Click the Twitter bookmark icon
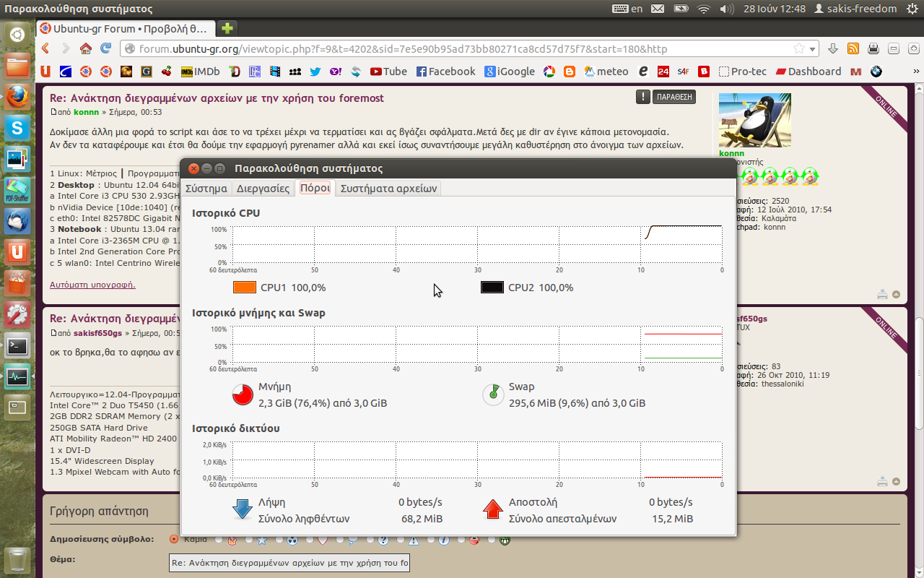 tap(315, 72)
